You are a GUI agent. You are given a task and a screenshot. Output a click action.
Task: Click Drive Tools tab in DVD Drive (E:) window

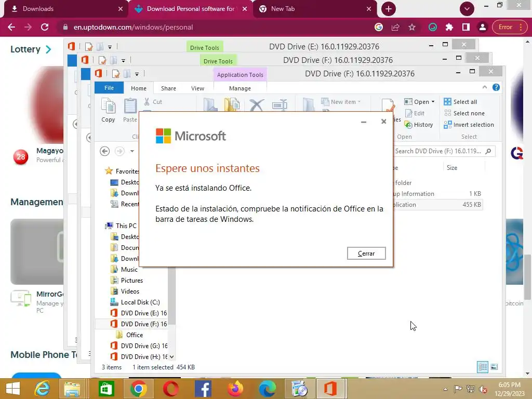click(205, 47)
